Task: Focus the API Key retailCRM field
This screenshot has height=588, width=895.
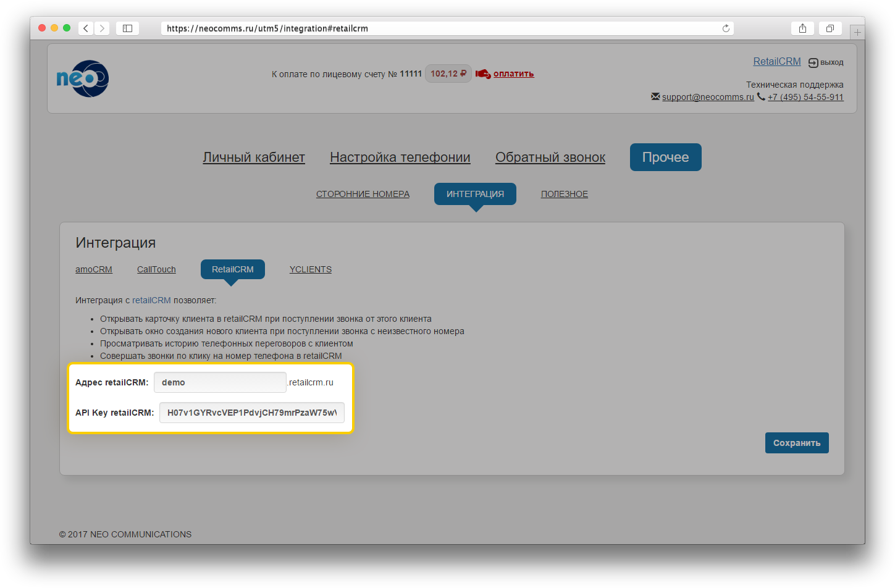Action: (252, 413)
